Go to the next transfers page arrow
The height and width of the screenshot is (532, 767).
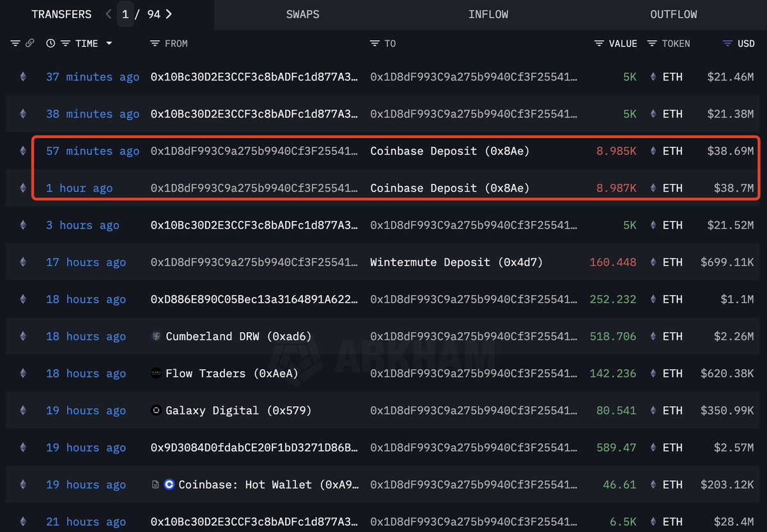[168, 14]
